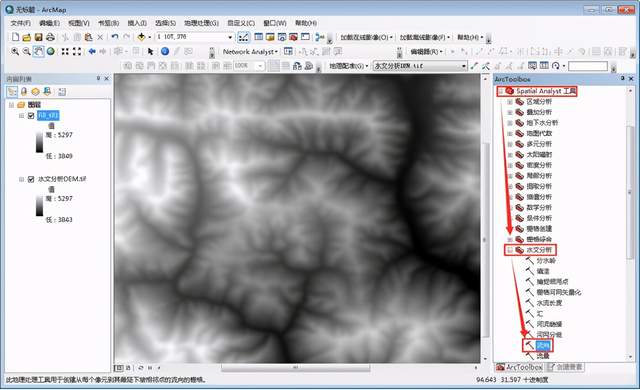Open the Search window icon
640x390 pixels.
point(282,37)
